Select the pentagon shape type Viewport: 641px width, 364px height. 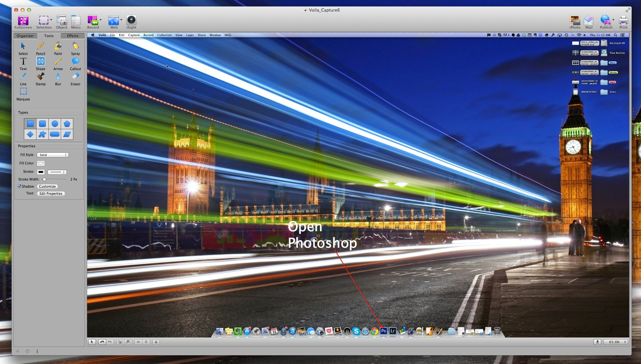(67, 124)
